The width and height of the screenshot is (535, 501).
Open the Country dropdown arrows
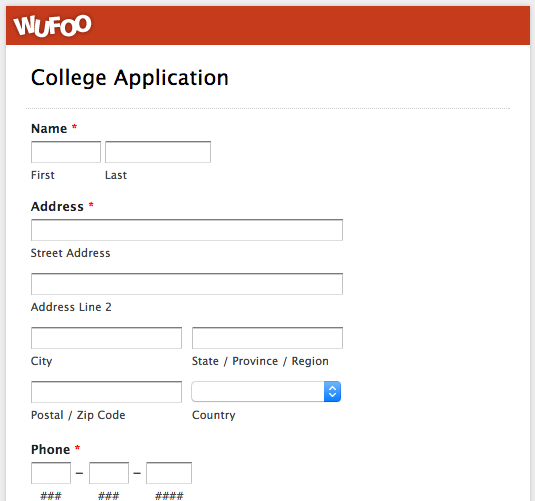point(332,391)
